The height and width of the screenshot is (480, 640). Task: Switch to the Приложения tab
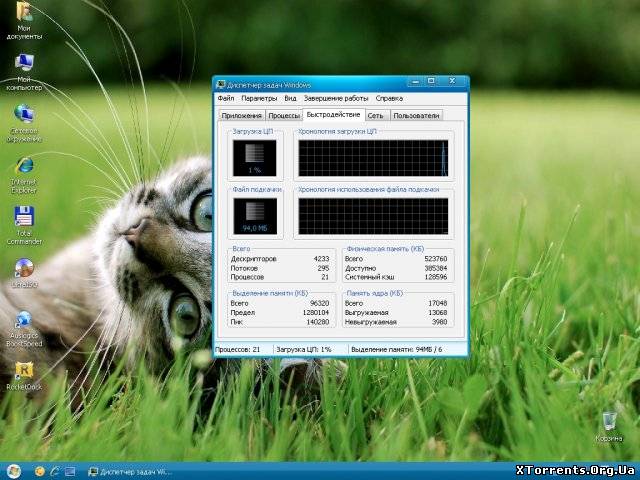coord(241,116)
